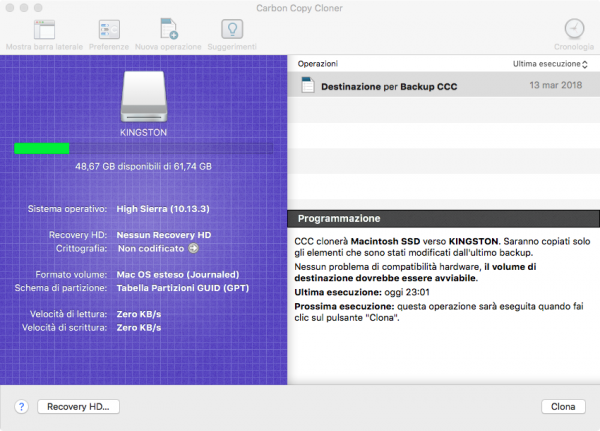Create a task with Nuova operazione icon
Viewport: 600px width, 431px height.
pyautogui.click(x=168, y=29)
